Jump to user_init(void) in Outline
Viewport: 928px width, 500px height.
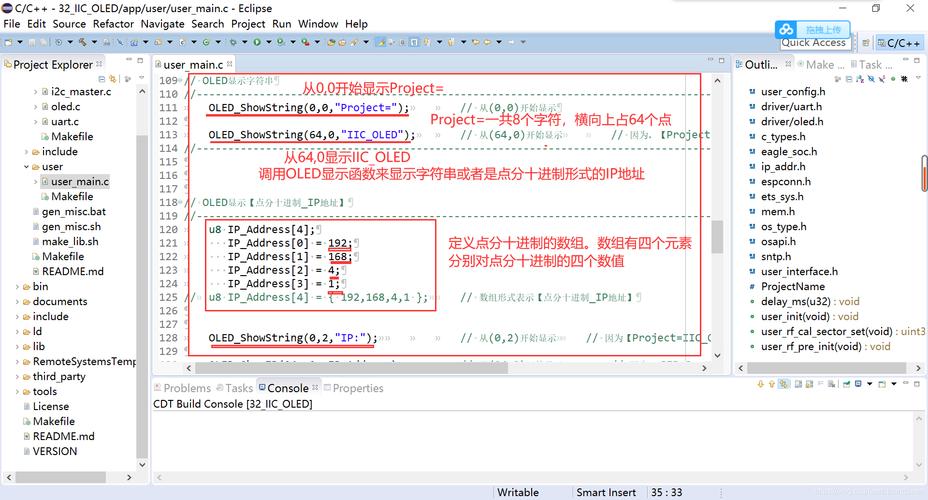point(809,317)
